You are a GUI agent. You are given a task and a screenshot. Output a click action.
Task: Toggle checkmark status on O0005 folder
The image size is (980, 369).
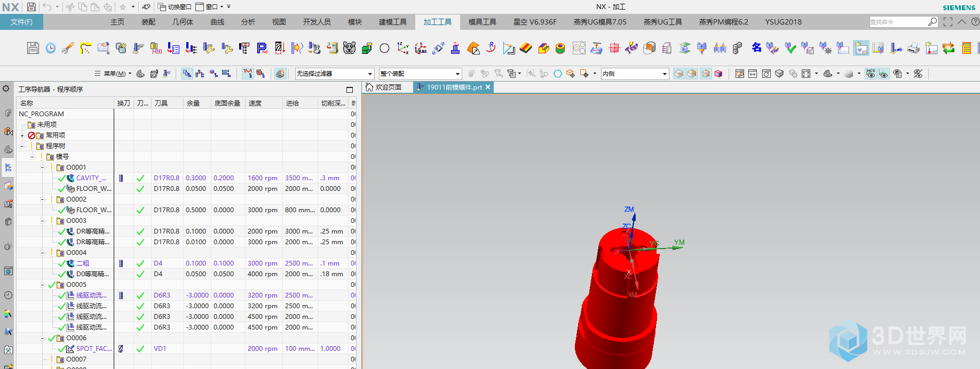(x=52, y=285)
